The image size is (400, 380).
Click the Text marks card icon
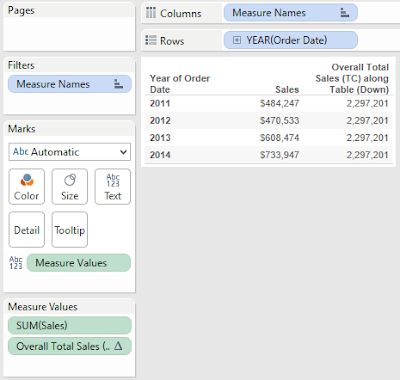(x=113, y=180)
